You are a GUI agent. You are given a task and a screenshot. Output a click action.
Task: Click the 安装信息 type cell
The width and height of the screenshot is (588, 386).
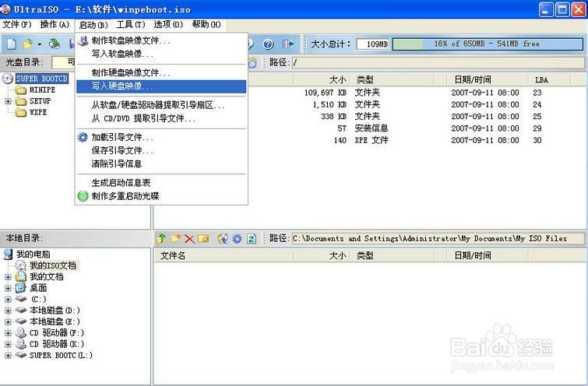[371, 128]
